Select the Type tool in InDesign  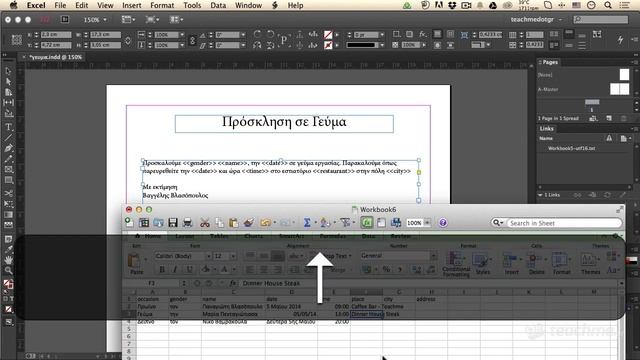(8, 127)
